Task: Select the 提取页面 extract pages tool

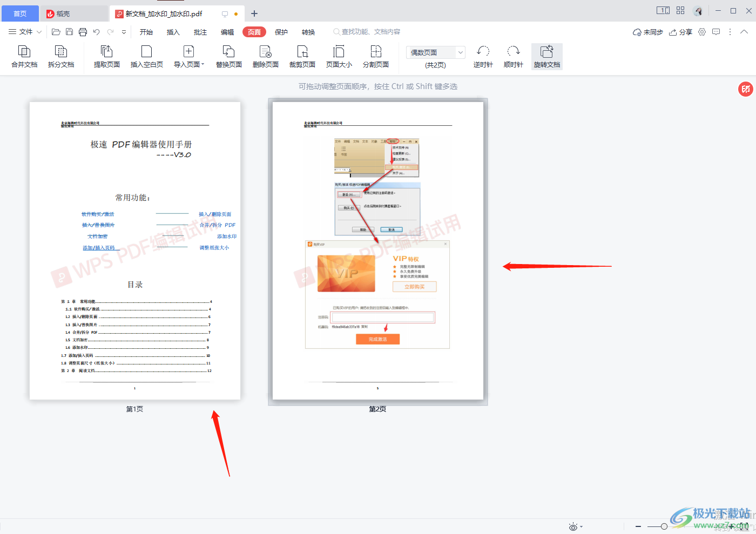Action: coord(107,57)
